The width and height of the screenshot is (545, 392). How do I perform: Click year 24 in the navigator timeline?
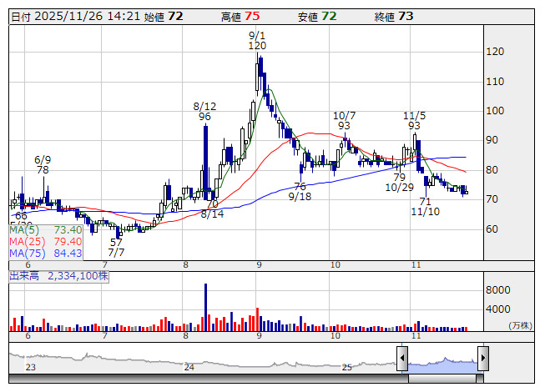(x=189, y=367)
